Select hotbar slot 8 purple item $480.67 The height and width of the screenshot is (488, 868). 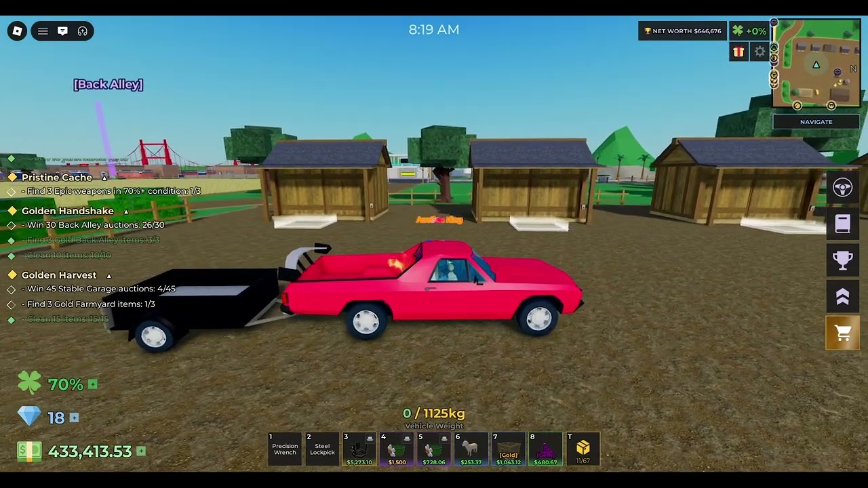pyautogui.click(x=546, y=449)
